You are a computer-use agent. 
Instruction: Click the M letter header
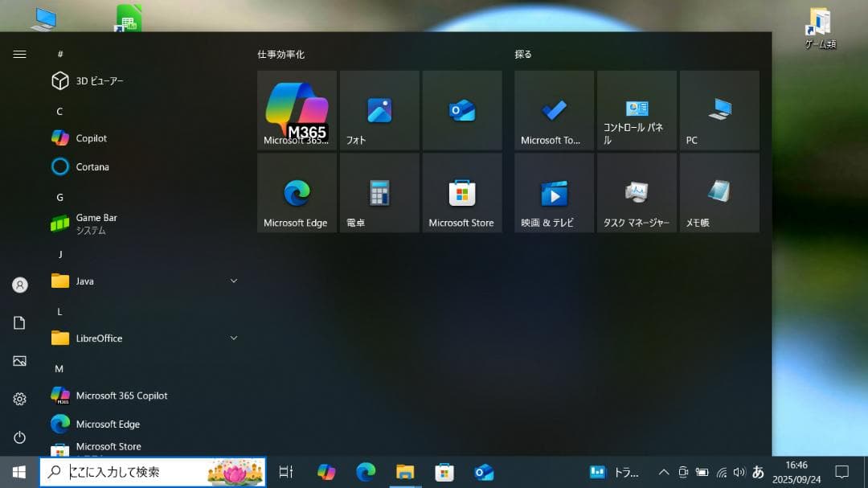click(59, 369)
